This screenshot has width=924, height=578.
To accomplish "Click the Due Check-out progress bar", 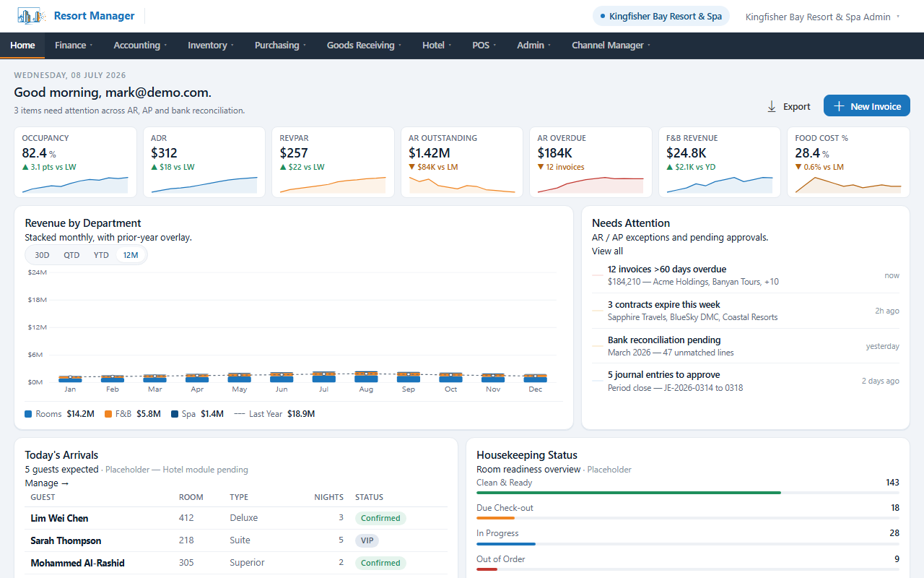I will pos(688,518).
